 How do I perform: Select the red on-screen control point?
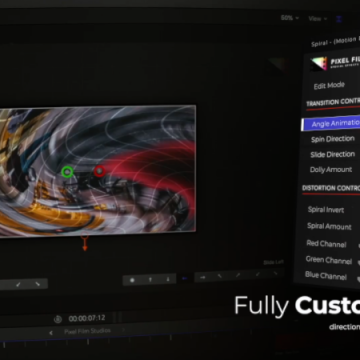coord(99,171)
